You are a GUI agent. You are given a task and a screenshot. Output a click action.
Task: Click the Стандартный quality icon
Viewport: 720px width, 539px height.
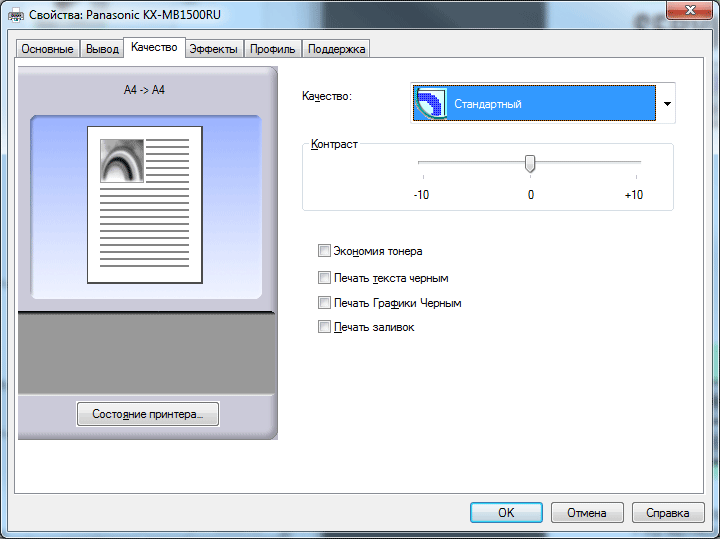(431, 103)
